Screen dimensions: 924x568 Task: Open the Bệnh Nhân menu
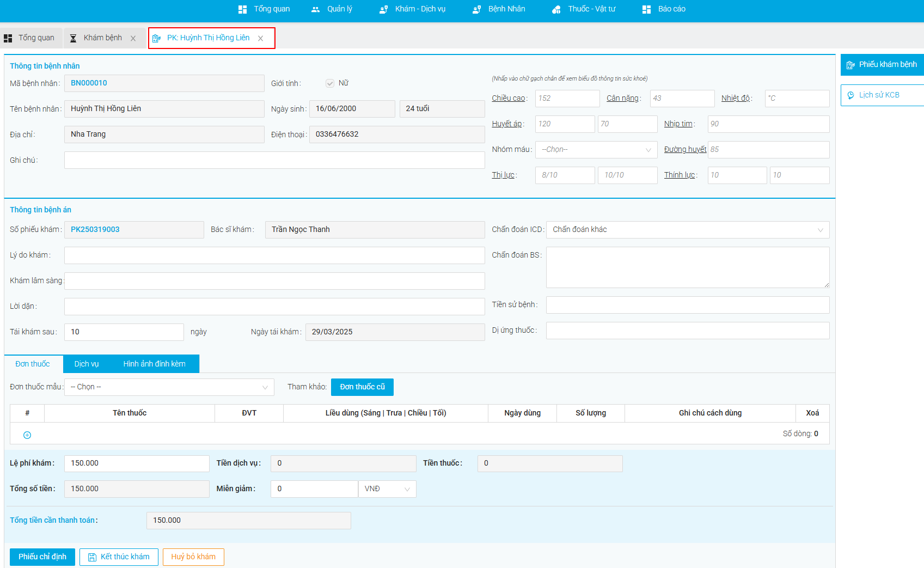tap(499, 9)
